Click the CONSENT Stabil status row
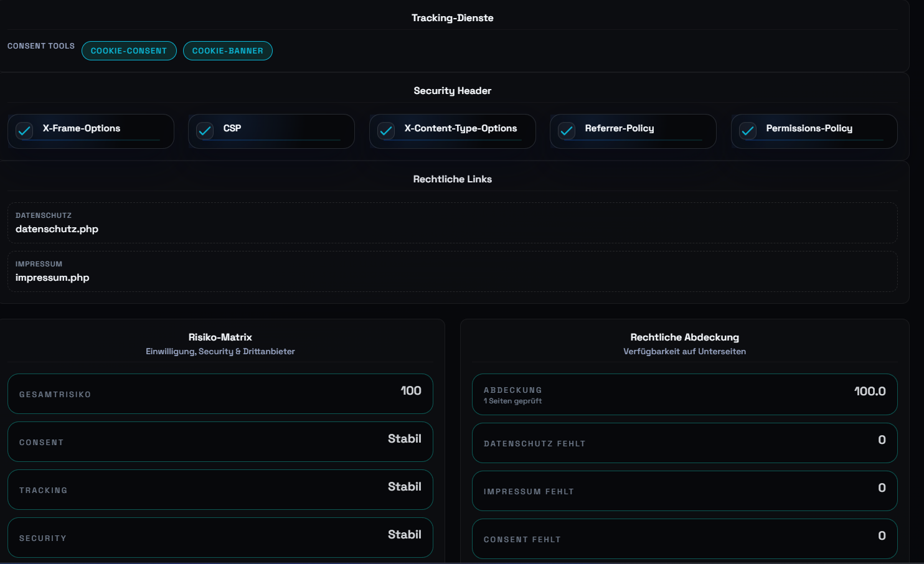This screenshot has width=924, height=564. pyautogui.click(x=220, y=441)
